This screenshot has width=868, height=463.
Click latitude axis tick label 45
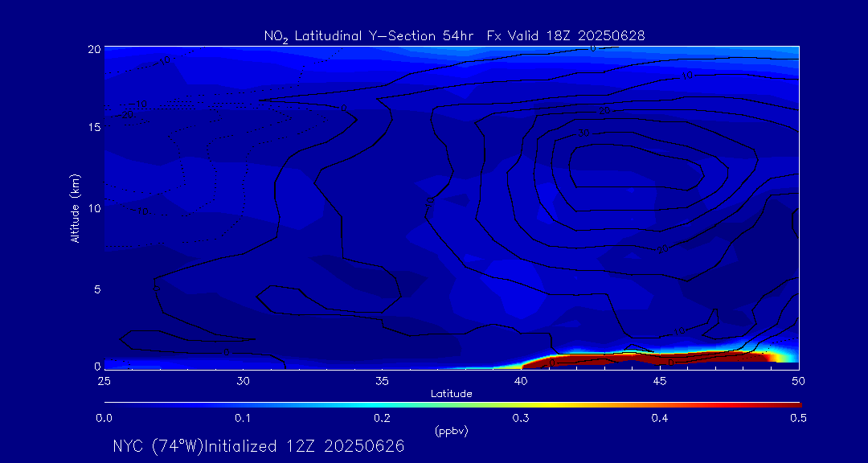pos(660,380)
